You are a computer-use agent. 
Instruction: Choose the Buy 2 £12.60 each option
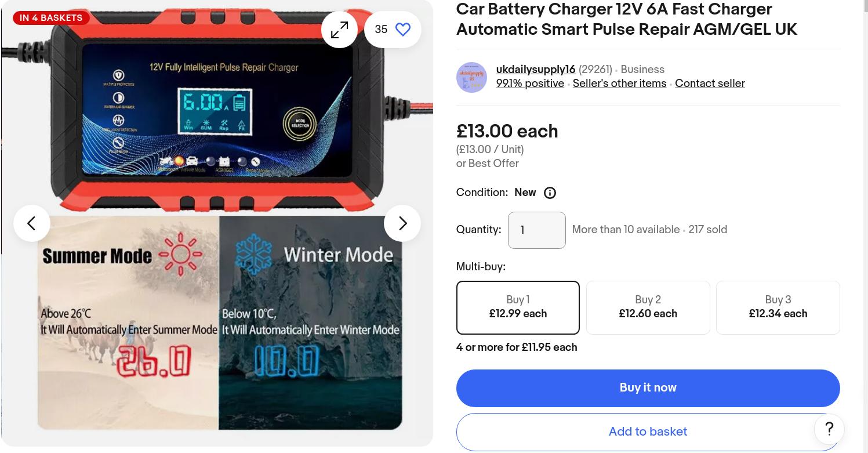648,307
